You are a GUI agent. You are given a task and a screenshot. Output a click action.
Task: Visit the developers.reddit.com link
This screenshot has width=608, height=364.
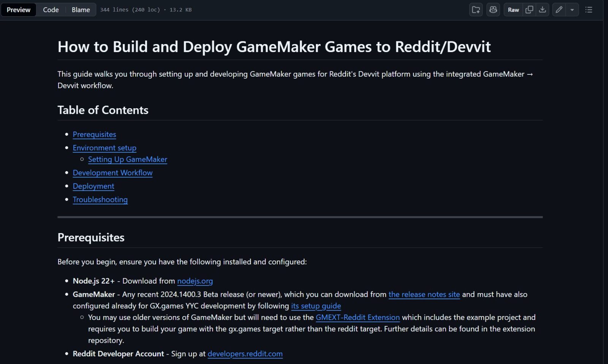click(x=245, y=354)
